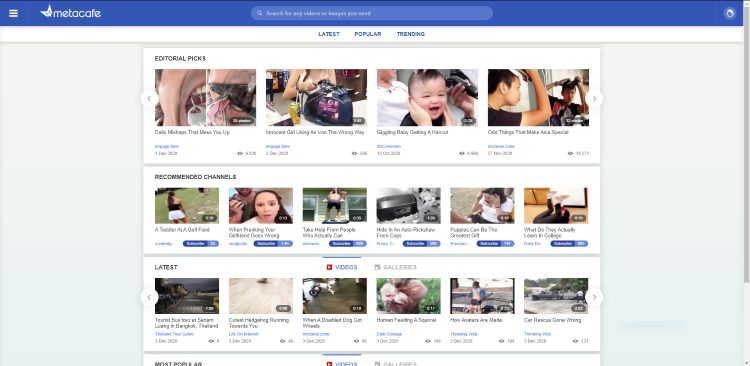Click views eye icon for Odd Things Asia video

[x=570, y=154]
